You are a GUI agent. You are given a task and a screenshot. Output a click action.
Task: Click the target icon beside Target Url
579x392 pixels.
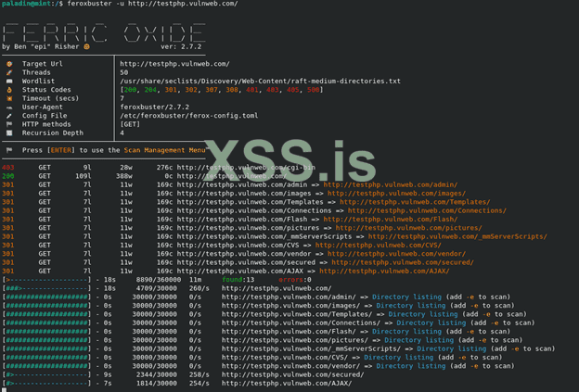pos(9,64)
